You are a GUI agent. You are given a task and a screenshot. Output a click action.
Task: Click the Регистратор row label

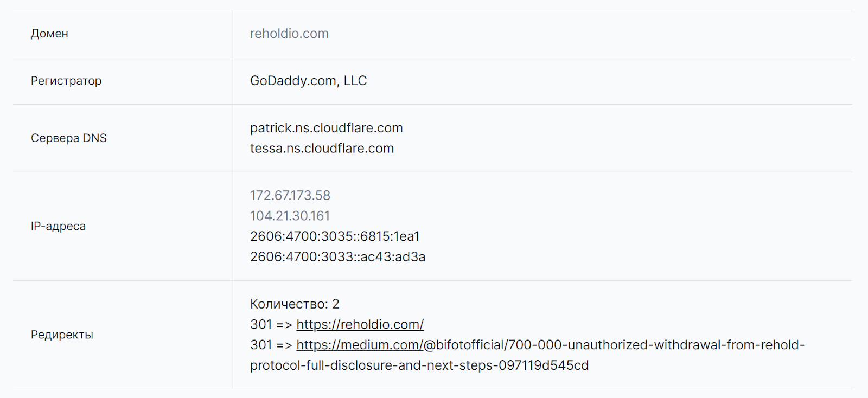coord(66,81)
